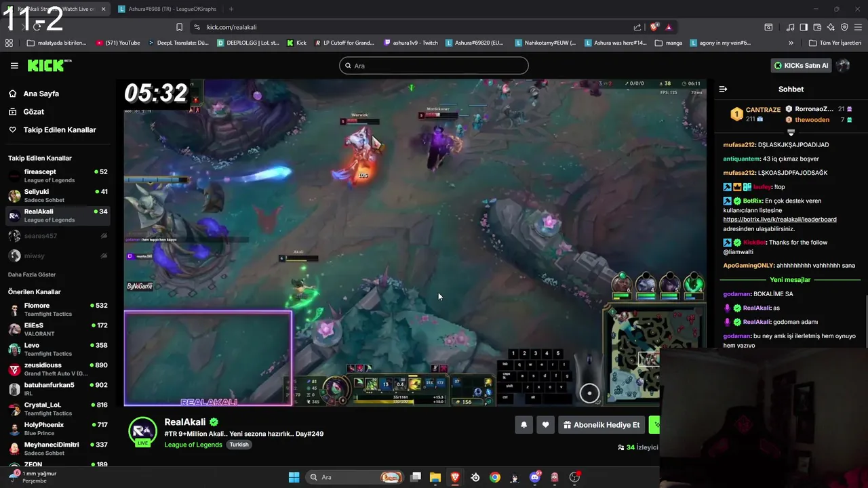Select firescept channel in followed list
This screenshot has width=868, height=488.
pos(58,176)
